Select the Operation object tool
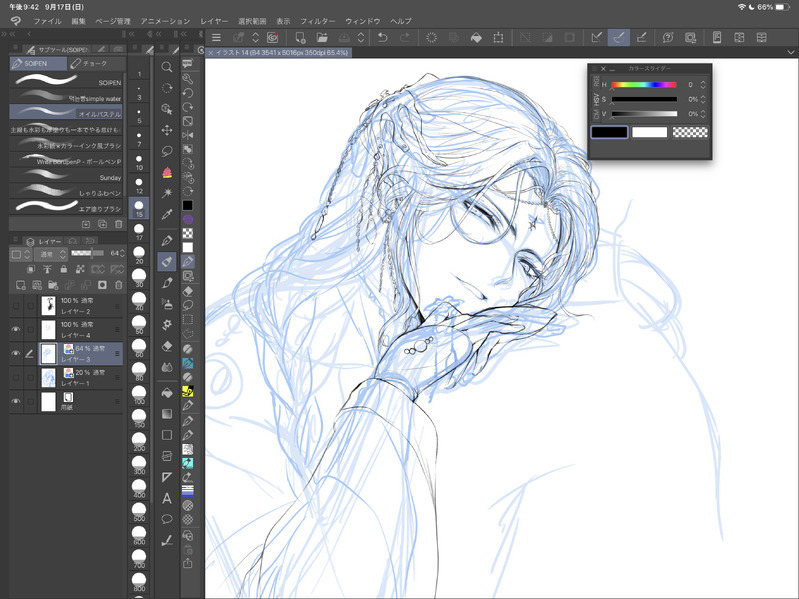 [x=167, y=109]
